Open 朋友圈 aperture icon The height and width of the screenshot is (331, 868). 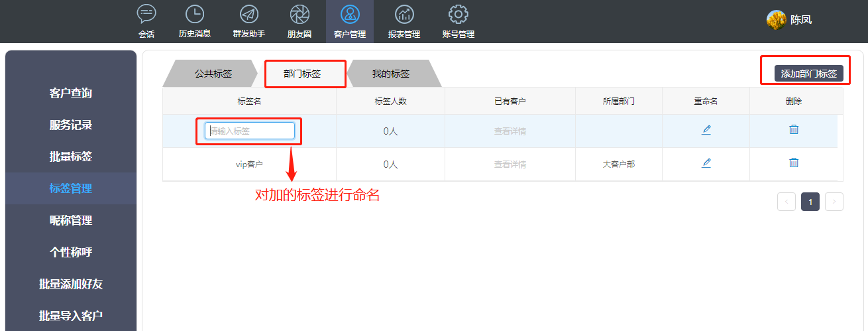(299, 14)
